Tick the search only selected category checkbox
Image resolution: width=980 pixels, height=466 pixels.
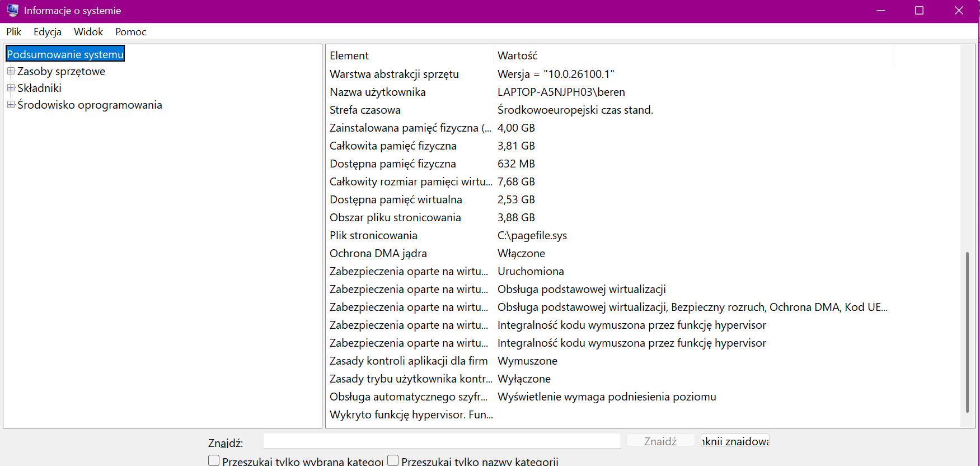(x=214, y=460)
